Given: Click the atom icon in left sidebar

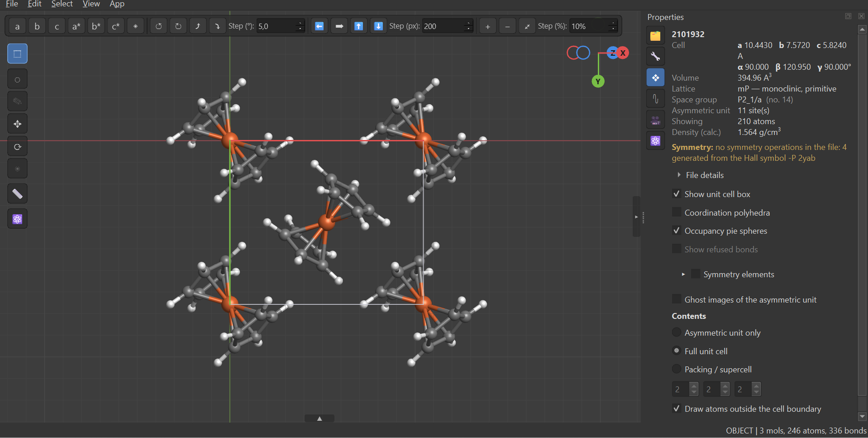Looking at the screenshot, I should 18,219.
